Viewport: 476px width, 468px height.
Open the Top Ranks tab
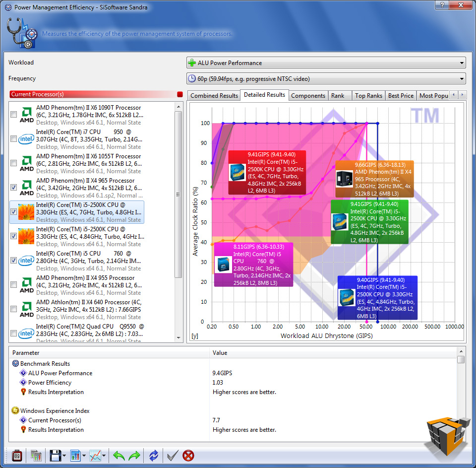368,96
